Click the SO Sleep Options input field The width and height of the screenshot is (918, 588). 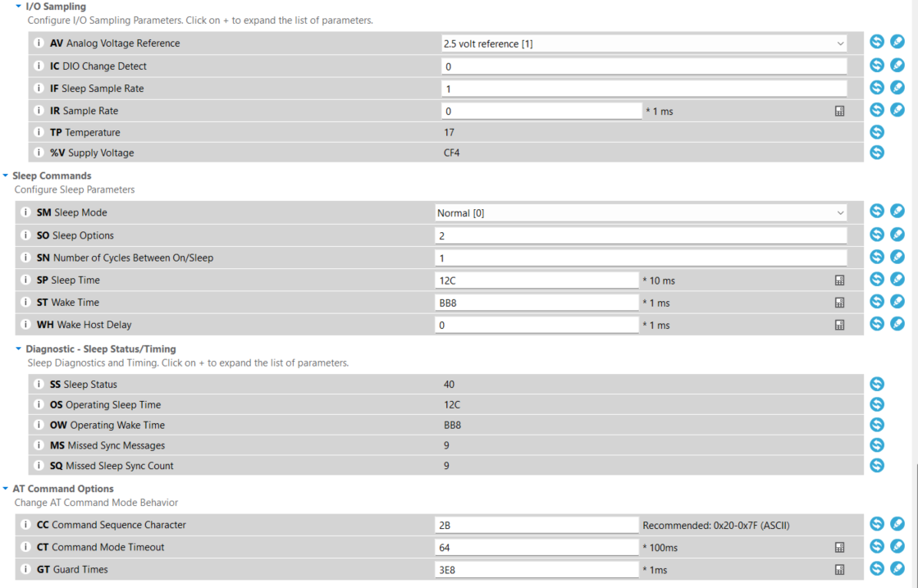coord(640,235)
